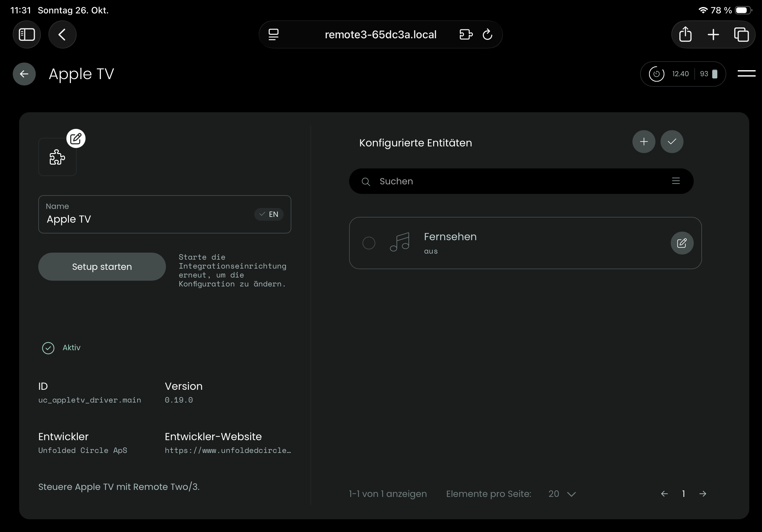Select the Fernsehen entity radio circle

369,243
